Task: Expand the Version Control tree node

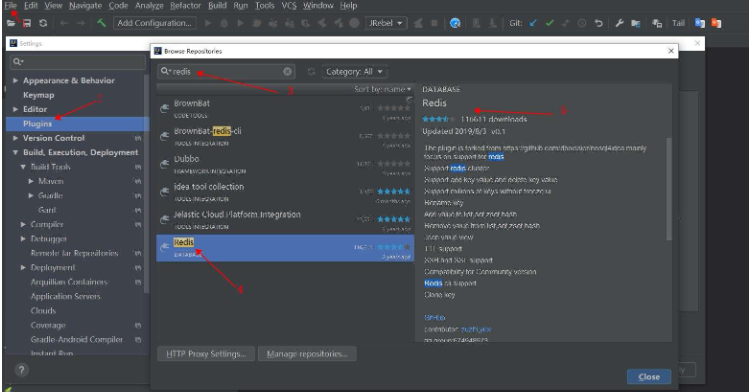Action: [15, 138]
